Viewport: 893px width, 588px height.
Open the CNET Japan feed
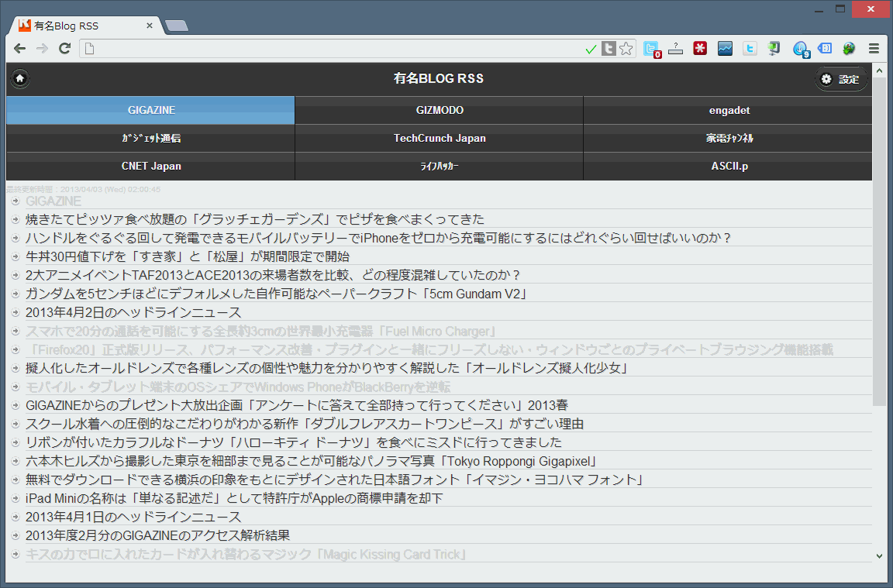pos(151,166)
